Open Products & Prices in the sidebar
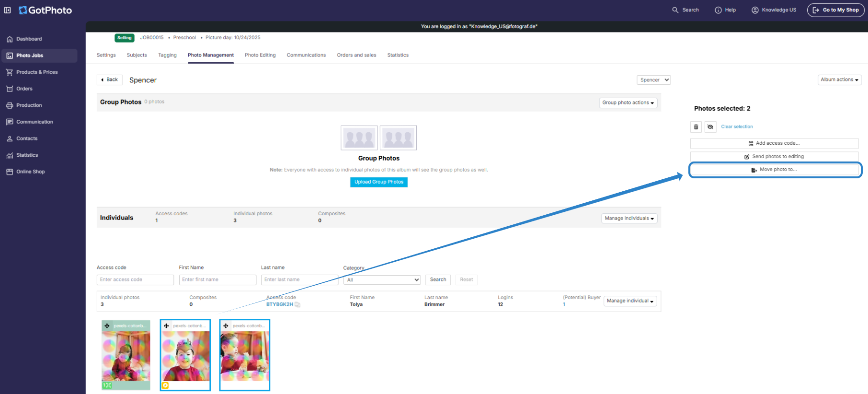This screenshot has height=394, width=868. 39,72
